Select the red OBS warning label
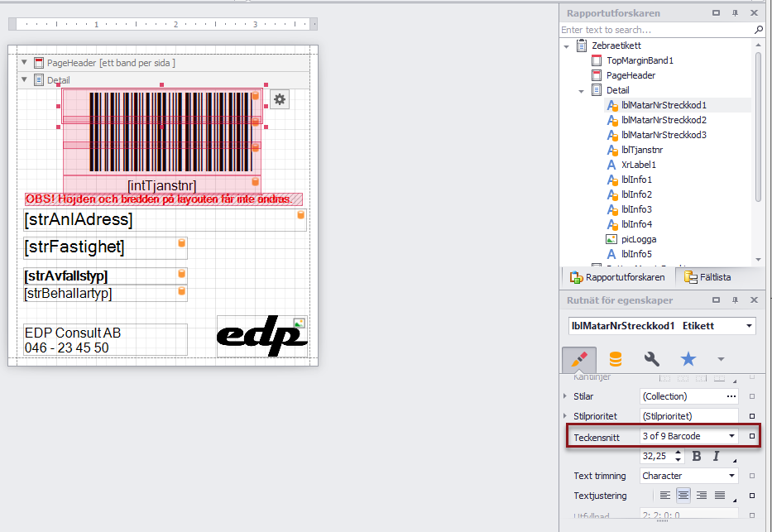Viewport: 772px width, 532px height. (x=164, y=199)
